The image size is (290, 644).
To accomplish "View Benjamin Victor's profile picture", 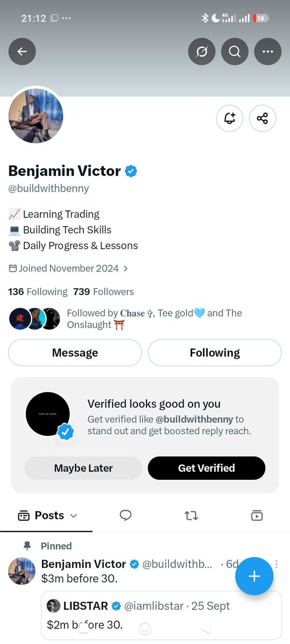I will click(36, 116).
